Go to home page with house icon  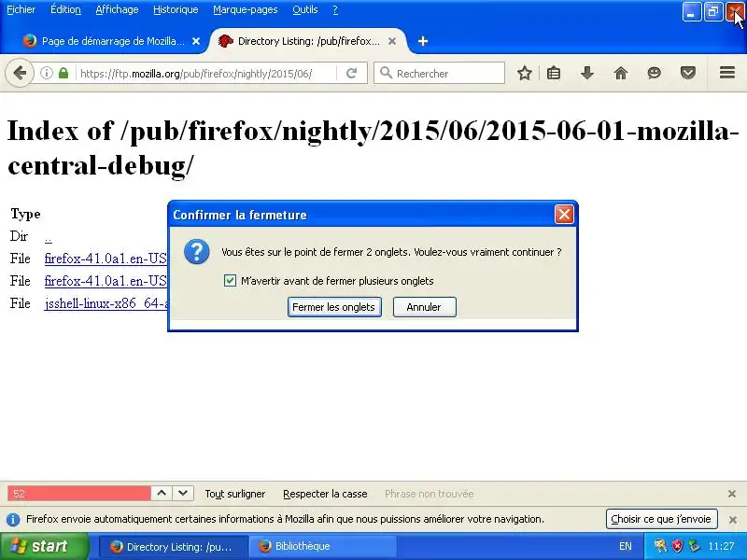coord(621,74)
